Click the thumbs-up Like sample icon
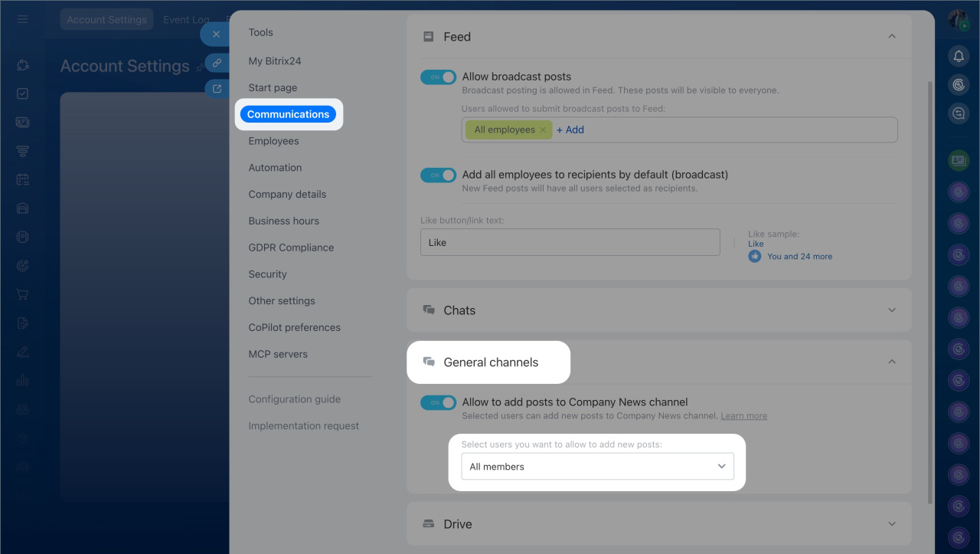The width and height of the screenshot is (980, 554). (755, 257)
